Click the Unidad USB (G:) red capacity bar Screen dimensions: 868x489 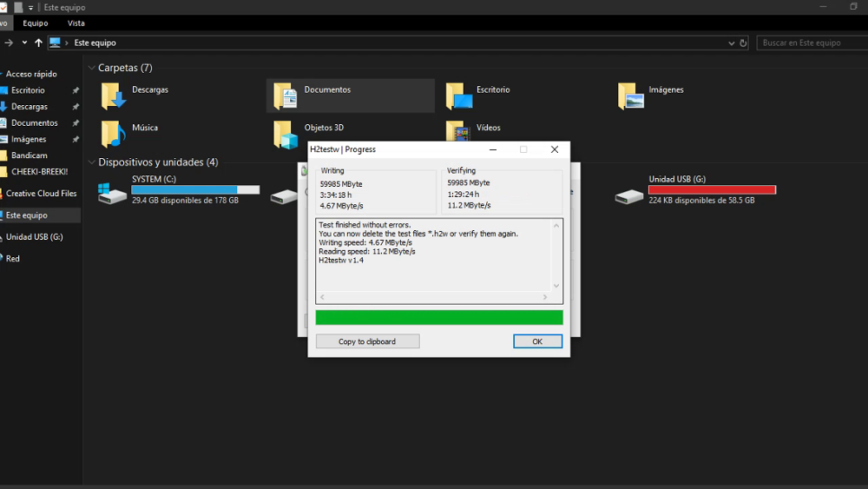[x=712, y=189]
